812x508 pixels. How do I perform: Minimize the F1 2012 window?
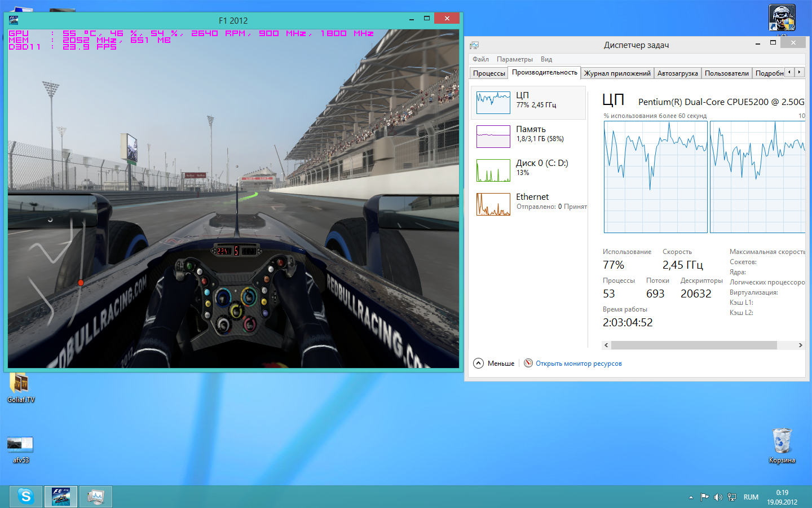pos(411,19)
